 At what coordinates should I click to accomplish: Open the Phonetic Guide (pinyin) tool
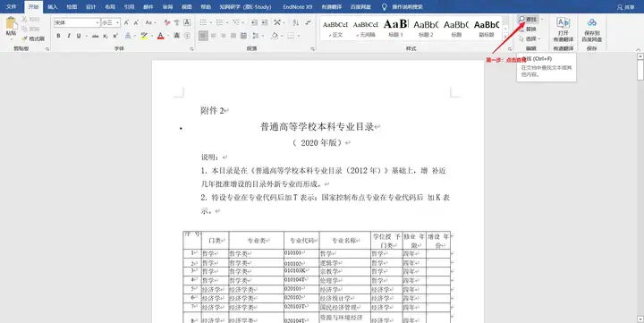[176, 22]
